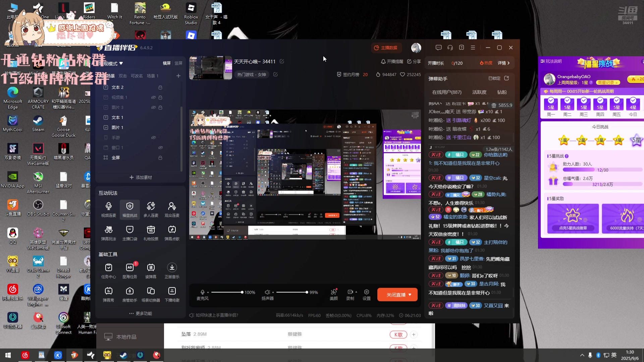The height and width of the screenshot is (362, 644).
Task: Switch to 活跃度 tab
Action: (479, 92)
